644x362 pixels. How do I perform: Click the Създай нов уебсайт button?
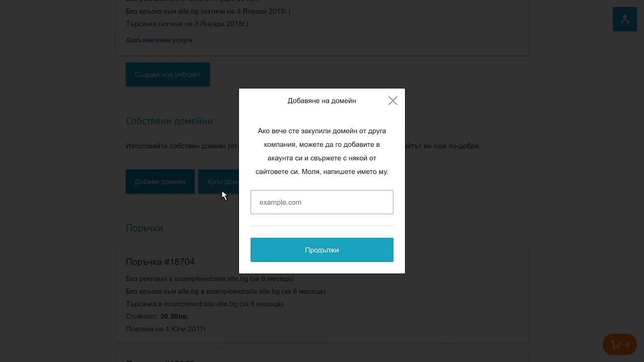pyautogui.click(x=168, y=74)
